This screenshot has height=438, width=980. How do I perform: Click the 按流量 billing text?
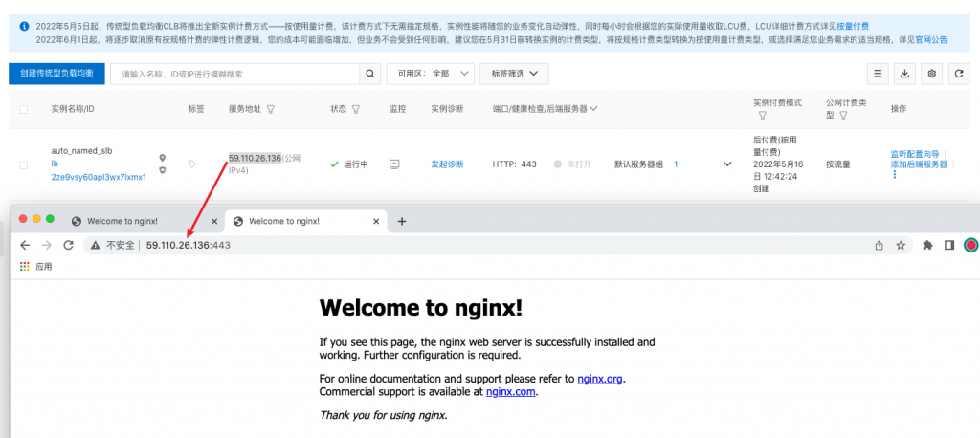(837, 164)
